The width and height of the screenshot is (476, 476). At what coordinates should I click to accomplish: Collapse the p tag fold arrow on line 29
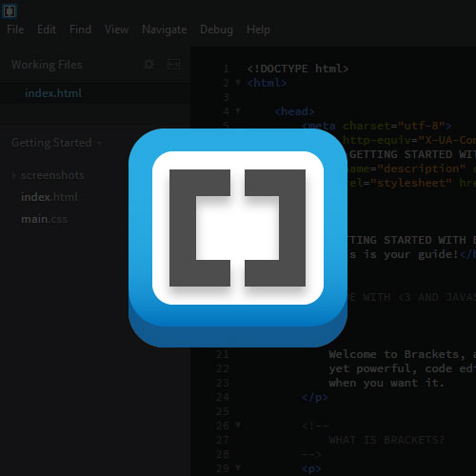pyautogui.click(x=238, y=467)
